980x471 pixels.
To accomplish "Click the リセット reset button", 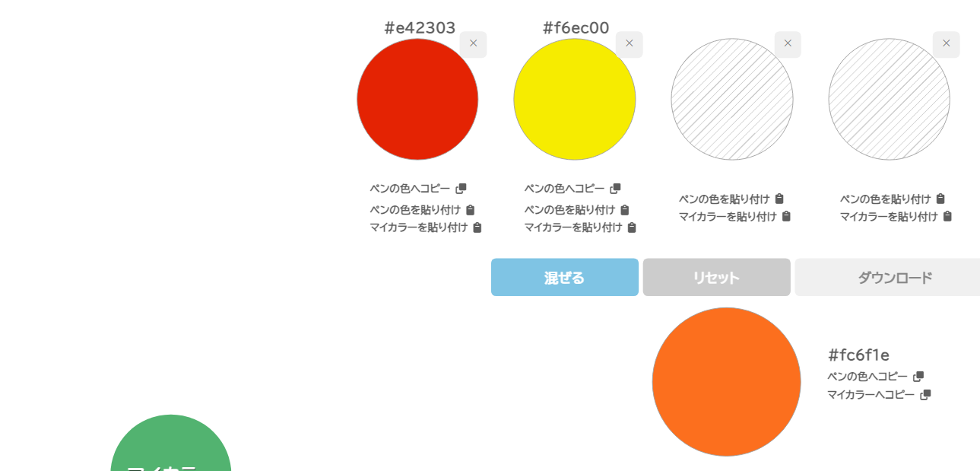I will pos(716,277).
